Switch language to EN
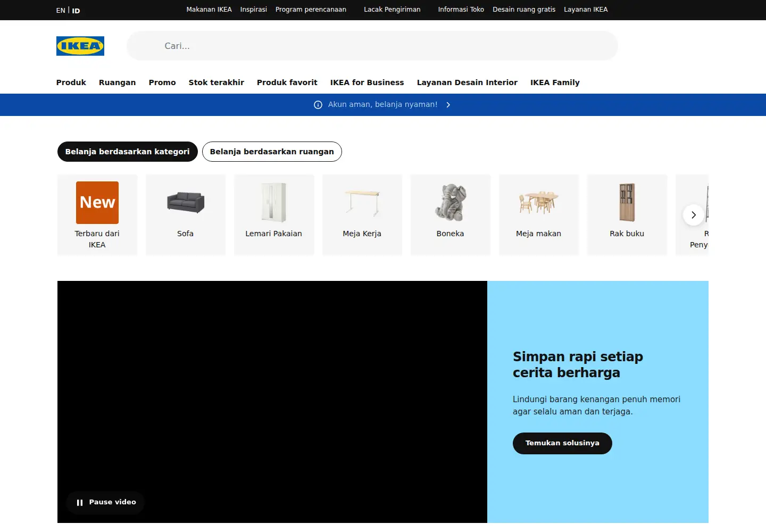Viewport: 766px width, 532px height. tap(61, 10)
